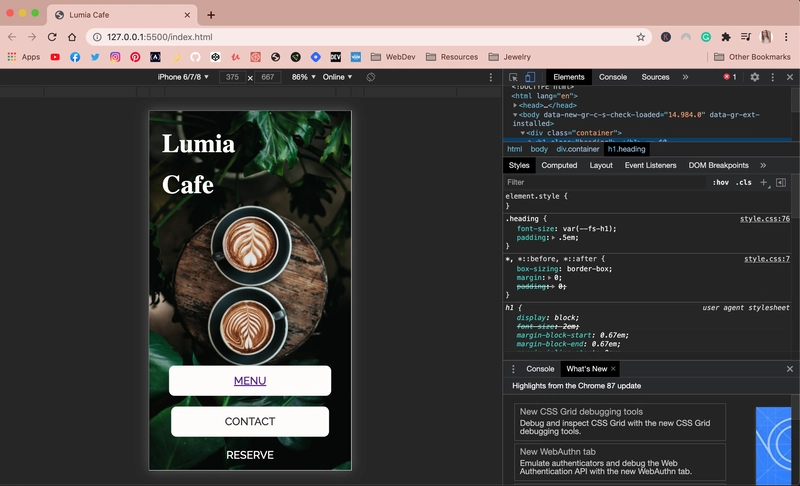Open the DEV bookmark icon

[335, 57]
